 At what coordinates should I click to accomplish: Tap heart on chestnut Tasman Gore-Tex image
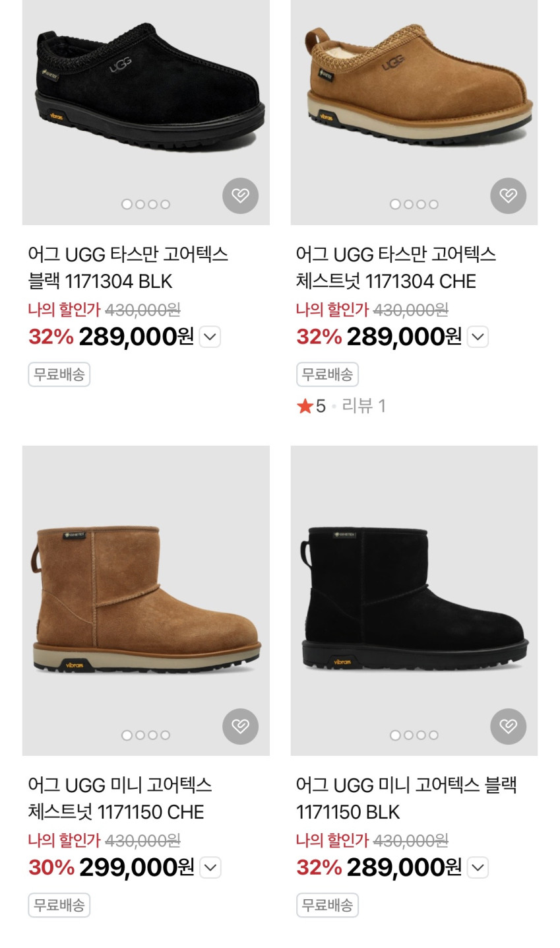coord(508,195)
